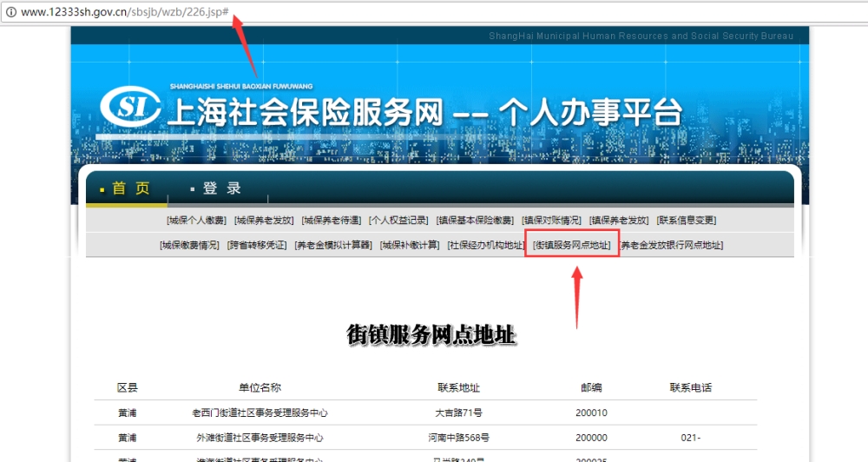Image resolution: width=868 pixels, height=462 pixels.
Task: Select 老西门街道社区事务受理服务中心 cell
Action: click(260, 412)
